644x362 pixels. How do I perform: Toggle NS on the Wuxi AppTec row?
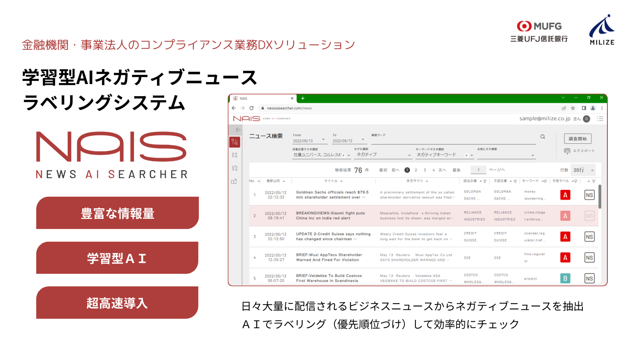[589, 258]
